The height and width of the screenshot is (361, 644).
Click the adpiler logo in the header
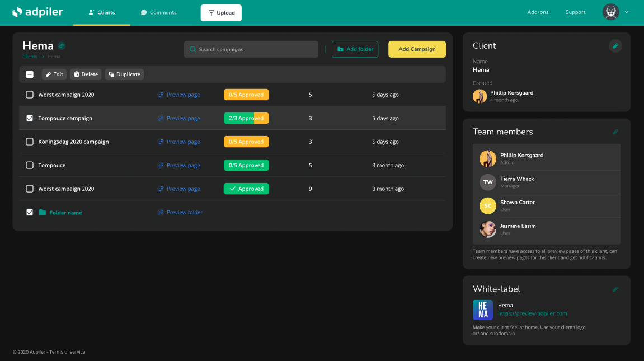[x=37, y=12]
